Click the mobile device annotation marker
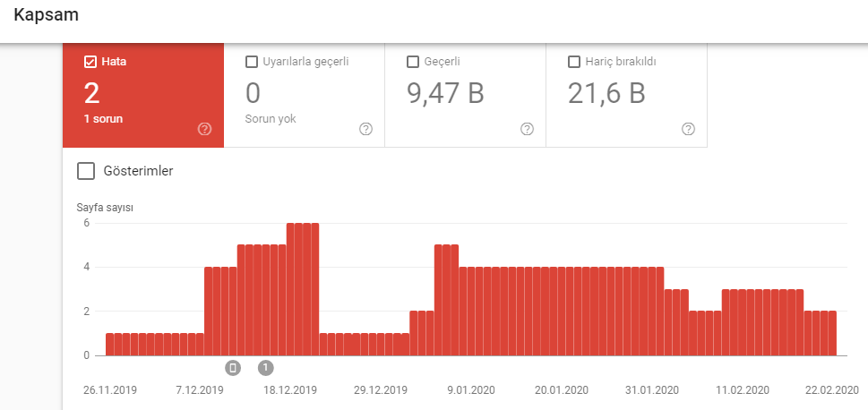 pos(233,367)
